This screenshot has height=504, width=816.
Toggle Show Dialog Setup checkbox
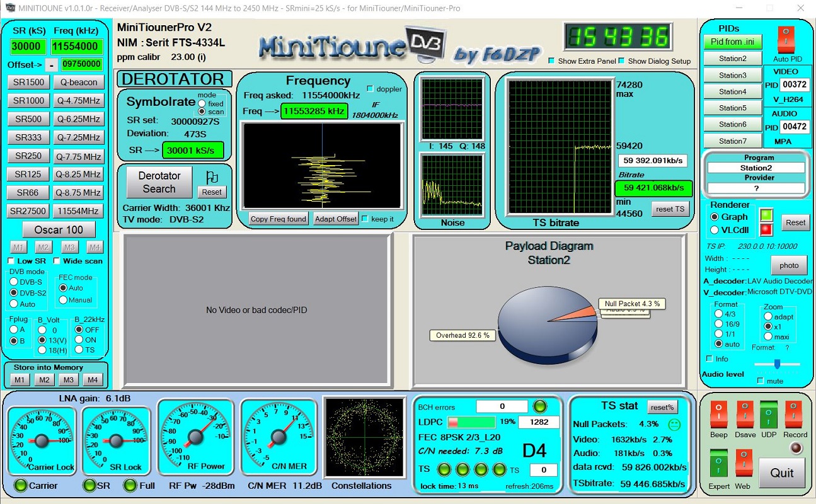coord(621,61)
